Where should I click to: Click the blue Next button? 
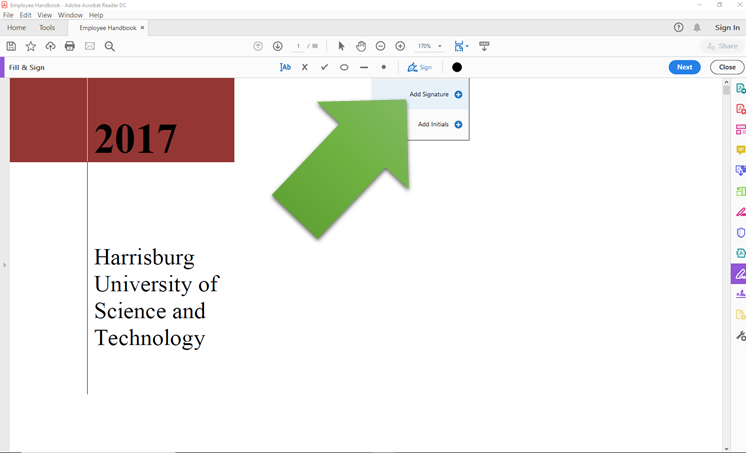click(x=684, y=67)
